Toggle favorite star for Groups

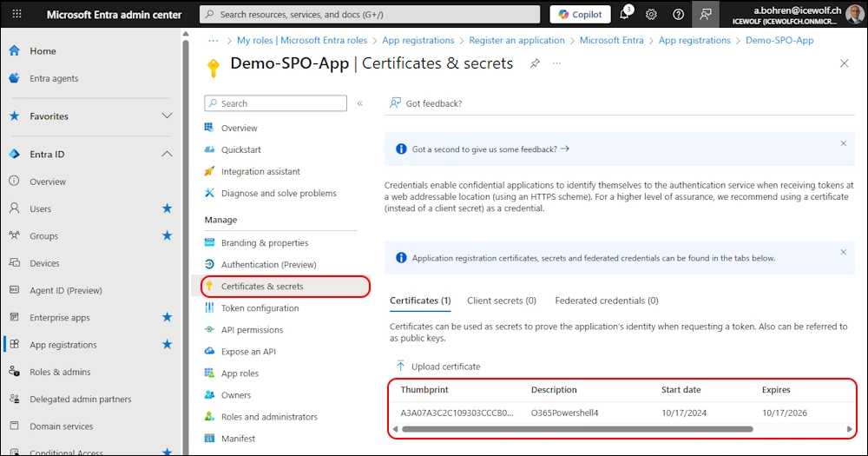coord(168,235)
